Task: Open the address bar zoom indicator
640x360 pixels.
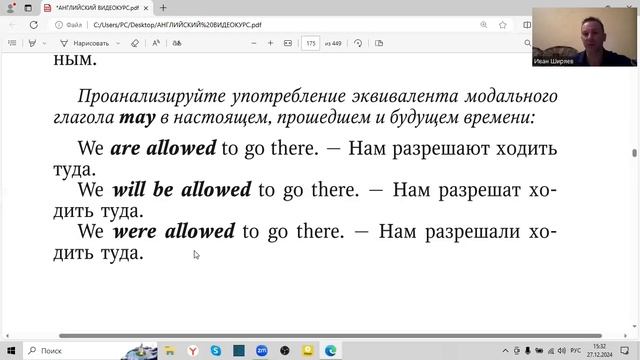Action: point(484,25)
